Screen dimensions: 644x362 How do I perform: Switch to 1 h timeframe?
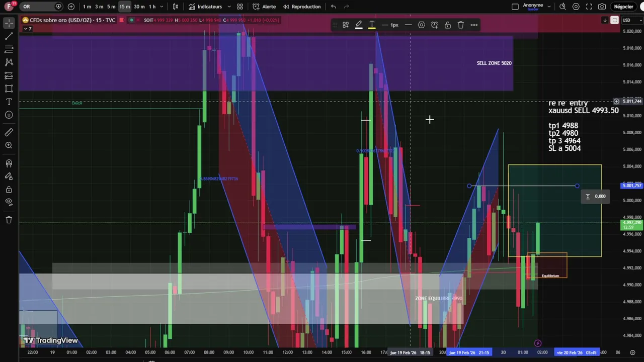coord(152,7)
